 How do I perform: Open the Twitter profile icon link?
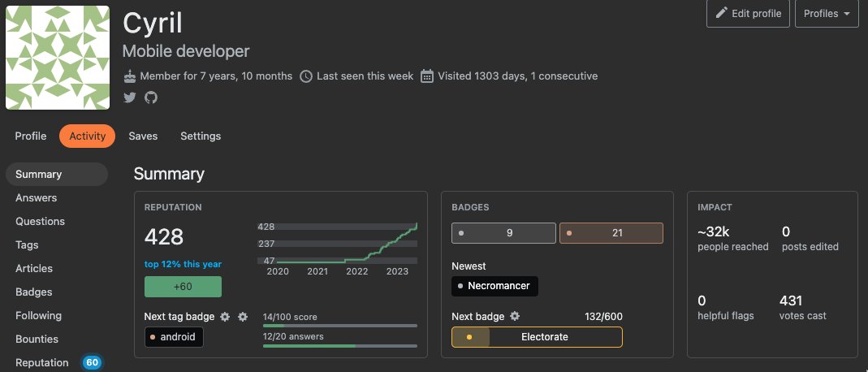pos(130,98)
